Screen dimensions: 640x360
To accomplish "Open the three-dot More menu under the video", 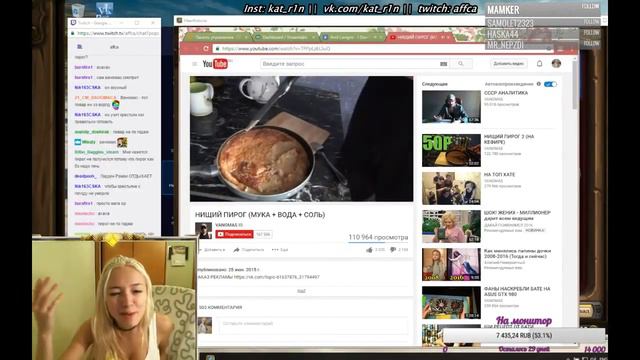I will tap(280, 249).
